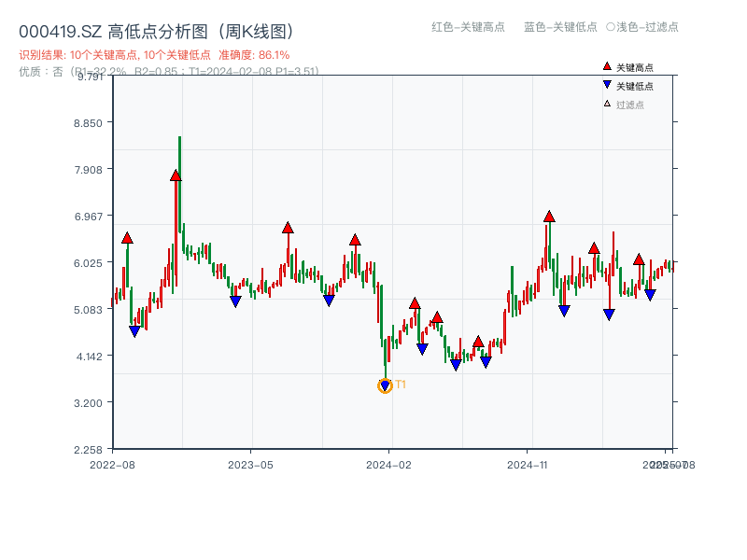This screenshot has width=747, height=560.
Task: Click the circled T1 marker at the chart bottom
Action: [x=385, y=385]
